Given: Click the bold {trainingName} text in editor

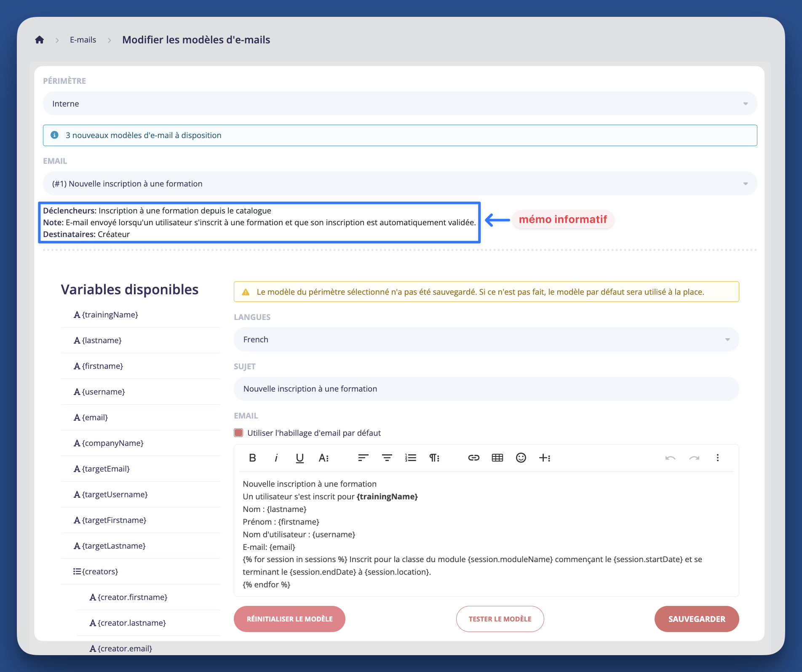Looking at the screenshot, I should coord(387,496).
